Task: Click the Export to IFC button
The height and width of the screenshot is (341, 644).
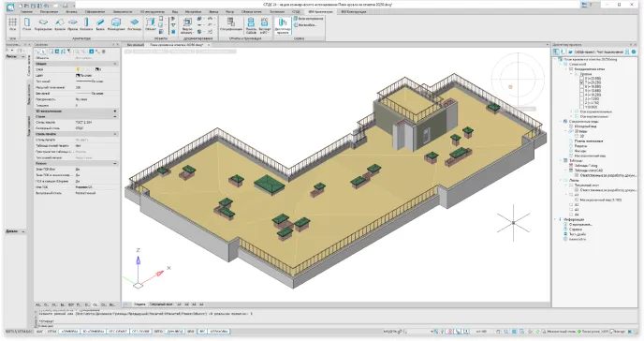Action: (265, 25)
